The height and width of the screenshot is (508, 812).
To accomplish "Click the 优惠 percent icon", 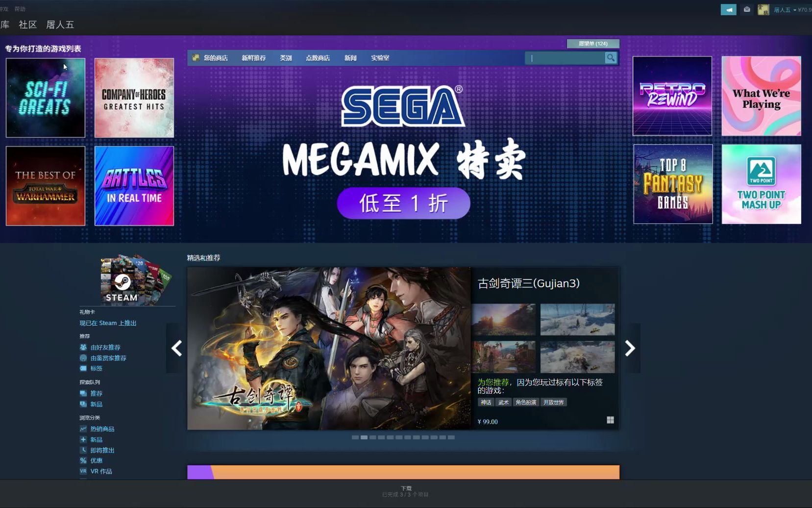I will click(x=83, y=460).
